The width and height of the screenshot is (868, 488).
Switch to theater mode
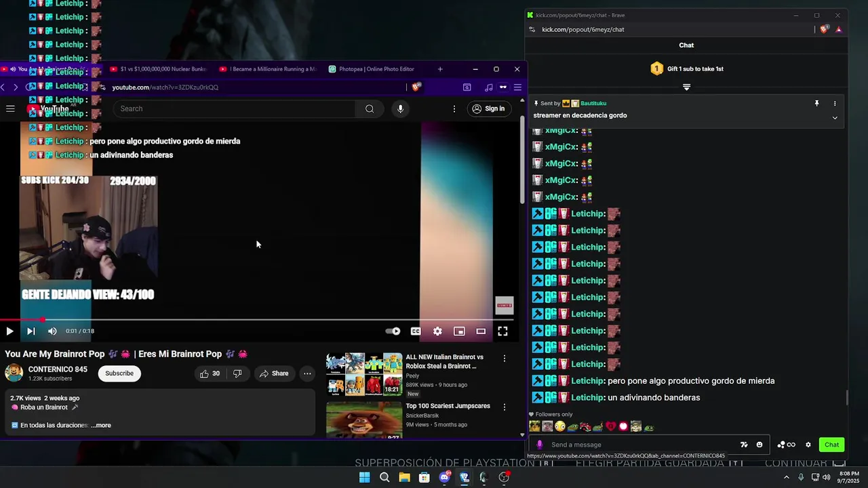[481, 331]
